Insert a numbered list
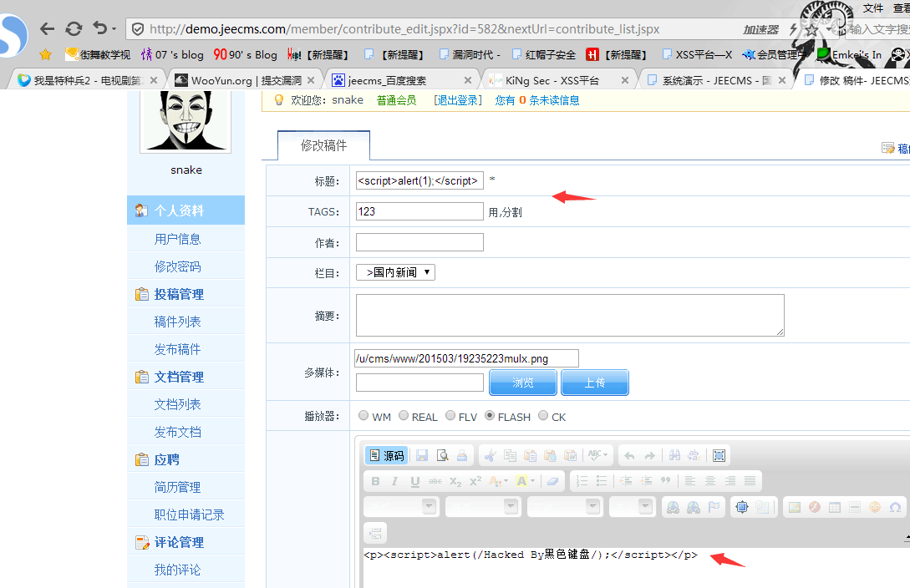910x588 pixels. coord(582,481)
